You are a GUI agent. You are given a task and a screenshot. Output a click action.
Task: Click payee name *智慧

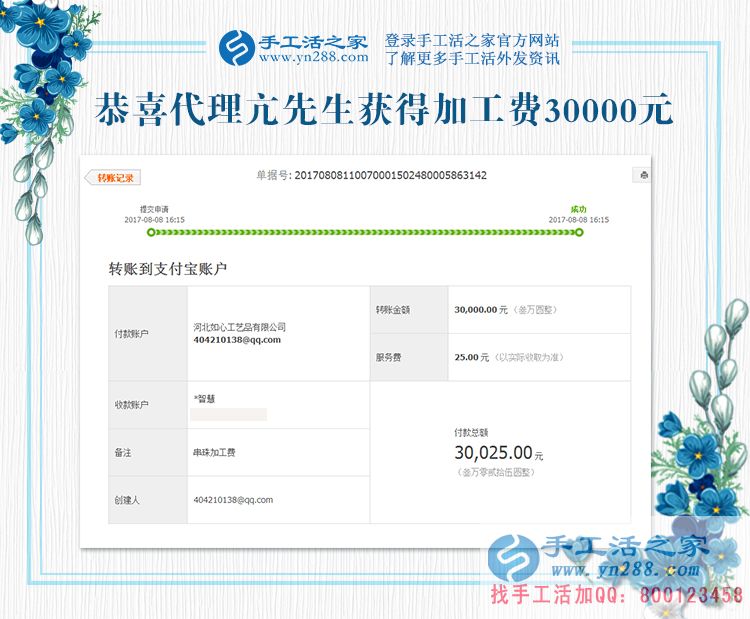coord(204,398)
